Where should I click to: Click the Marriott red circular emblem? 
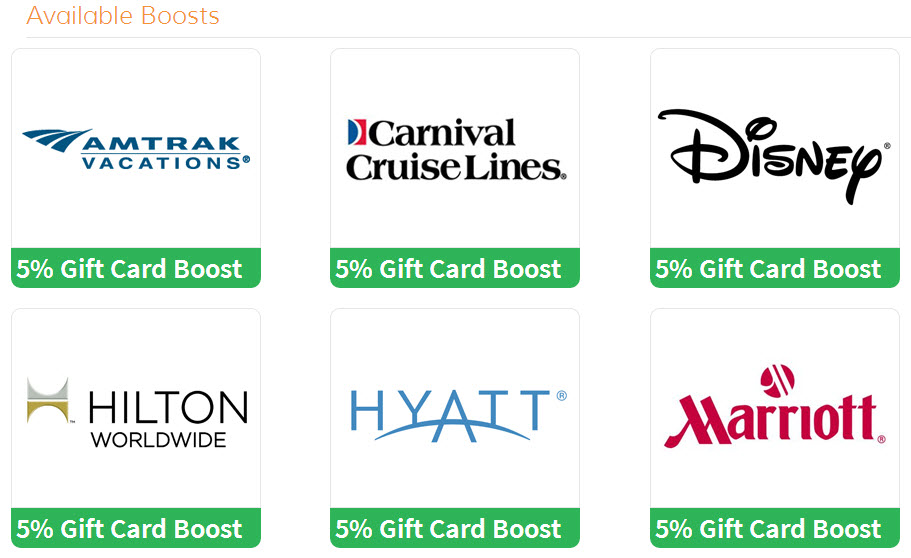pos(777,380)
